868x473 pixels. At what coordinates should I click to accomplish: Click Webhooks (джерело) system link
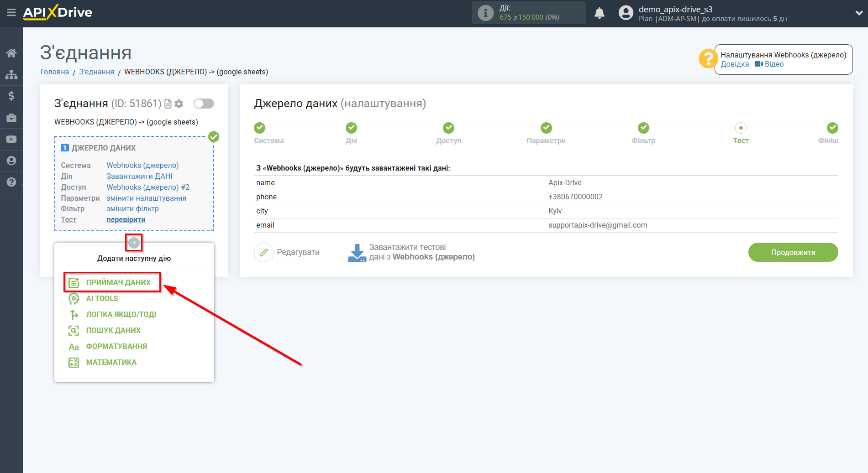click(142, 165)
